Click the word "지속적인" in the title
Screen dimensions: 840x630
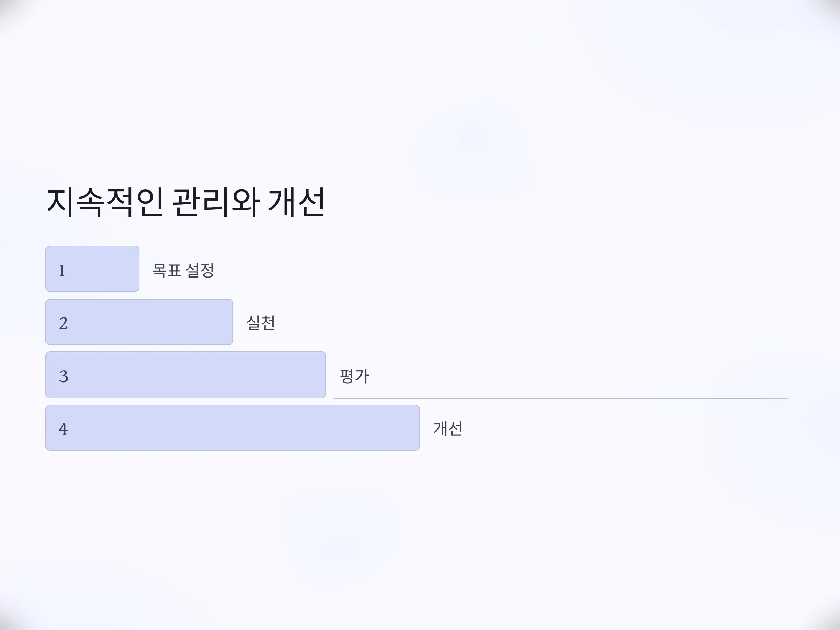(105, 202)
